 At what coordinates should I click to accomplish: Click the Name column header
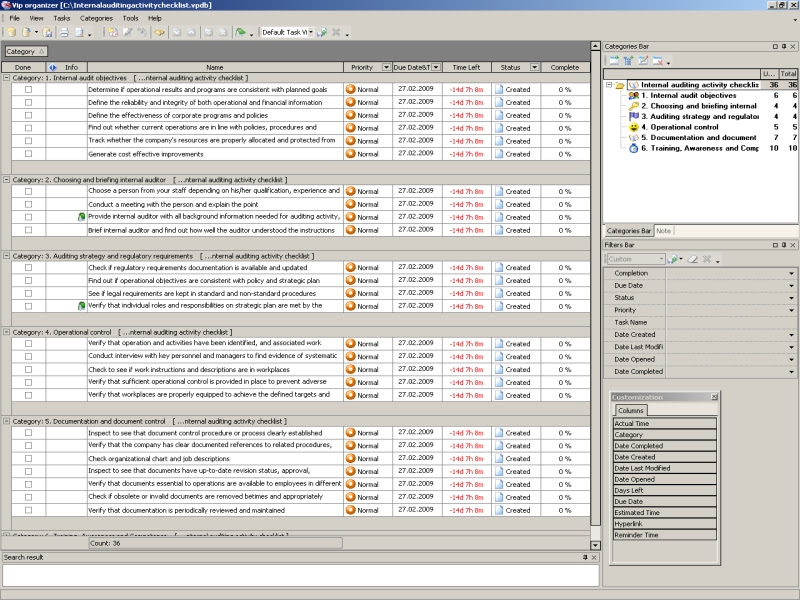pos(215,67)
